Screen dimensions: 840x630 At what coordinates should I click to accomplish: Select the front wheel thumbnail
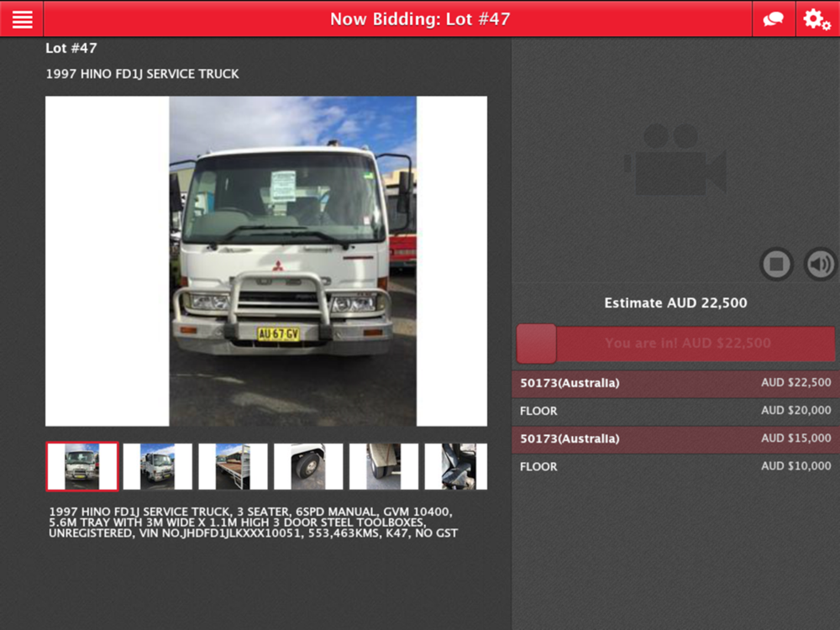[308, 466]
